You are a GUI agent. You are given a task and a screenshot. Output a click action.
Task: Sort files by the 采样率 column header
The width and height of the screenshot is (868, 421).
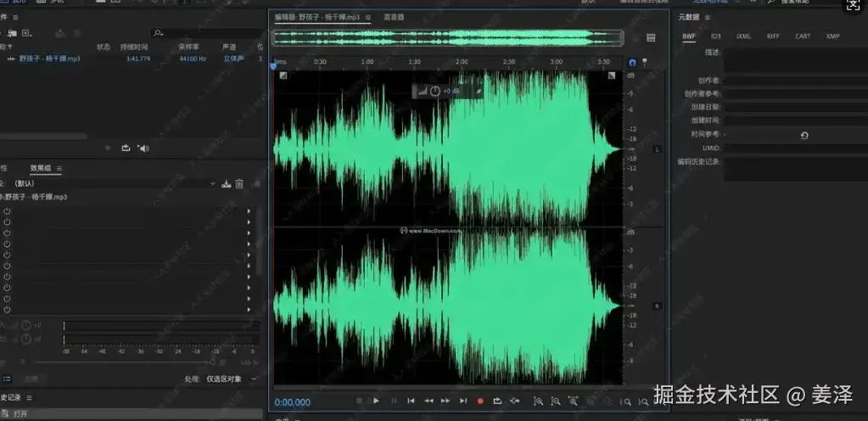pos(188,47)
